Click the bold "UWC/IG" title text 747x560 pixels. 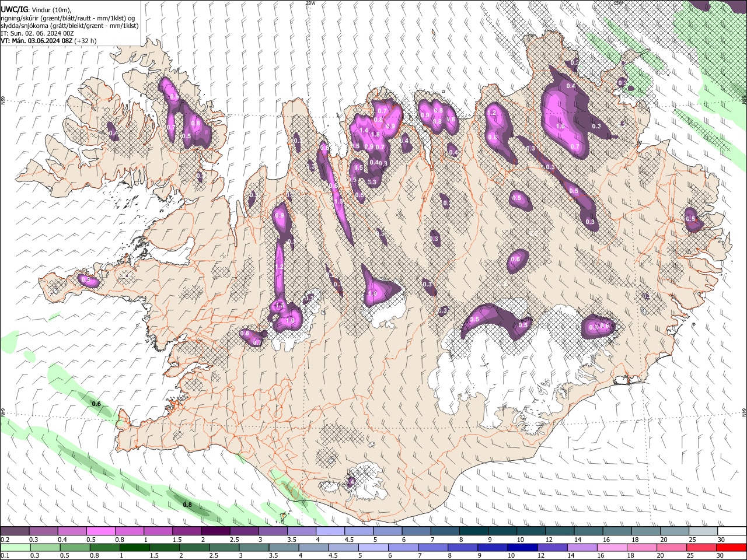(x=13, y=10)
